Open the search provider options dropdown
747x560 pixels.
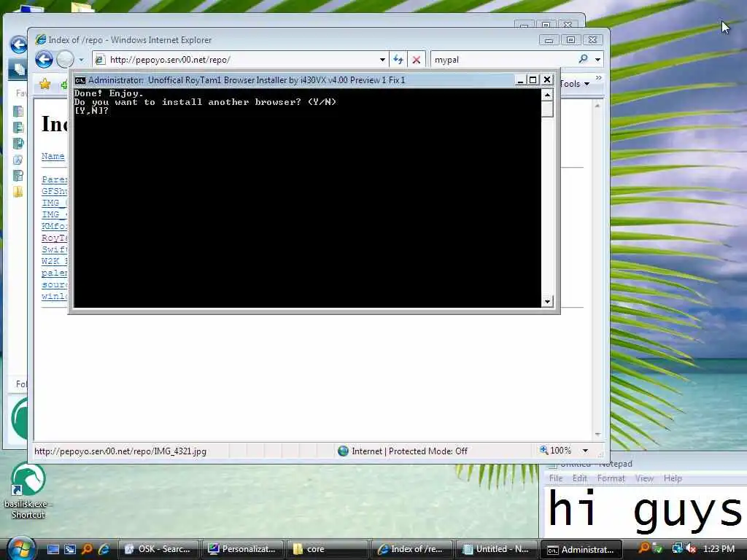(597, 60)
